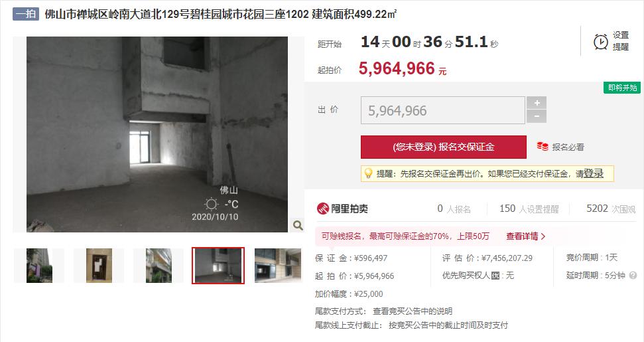
Task: Decrease bid with the minus stepper
Action: coord(537,117)
